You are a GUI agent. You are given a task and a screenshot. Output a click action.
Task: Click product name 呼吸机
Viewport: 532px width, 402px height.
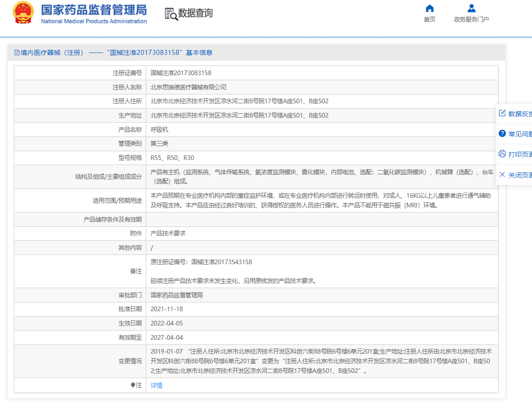(x=160, y=130)
